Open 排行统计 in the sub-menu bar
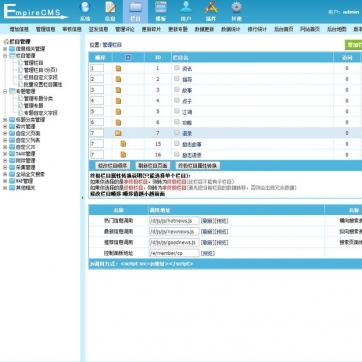362x362 pixels. (x=257, y=29)
